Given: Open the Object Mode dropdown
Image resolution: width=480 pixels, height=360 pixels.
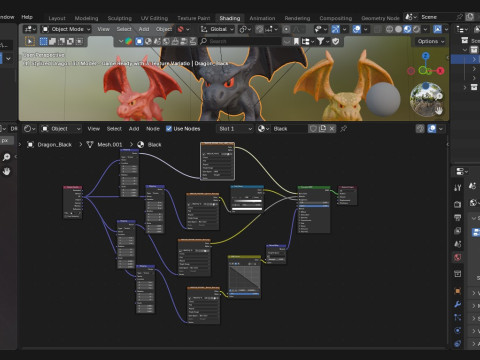Looking at the screenshot, I should point(66,29).
